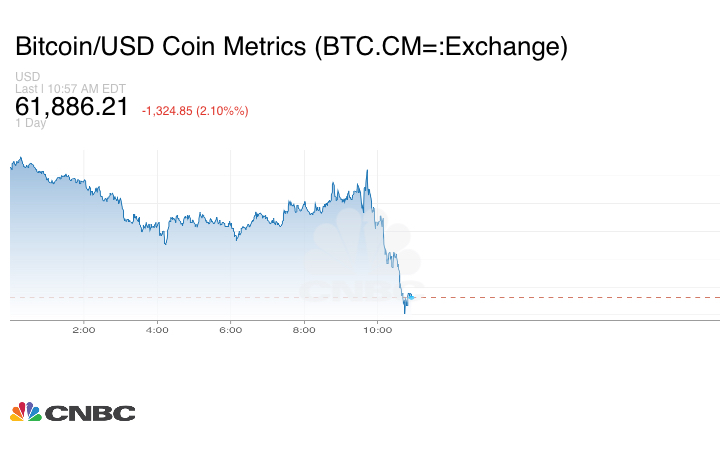
Task: Select the 1 Day range label
Action: (30, 123)
